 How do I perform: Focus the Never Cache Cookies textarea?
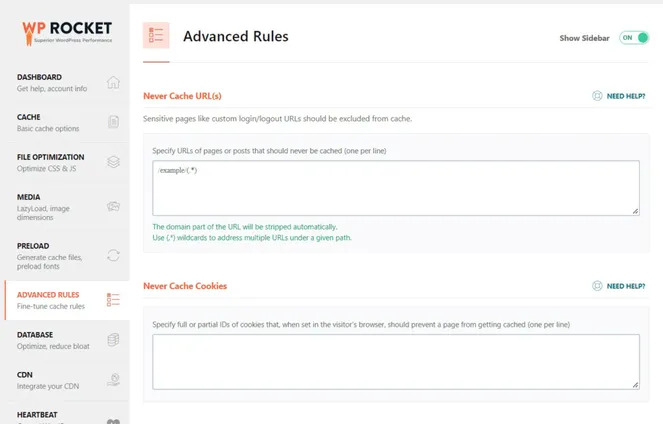click(395, 361)
